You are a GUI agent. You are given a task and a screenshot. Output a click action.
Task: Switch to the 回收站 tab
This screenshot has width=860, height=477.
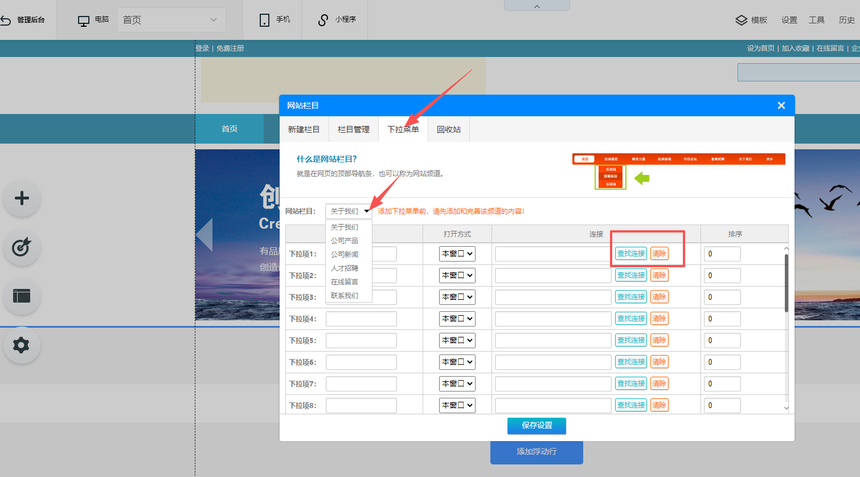450,130
